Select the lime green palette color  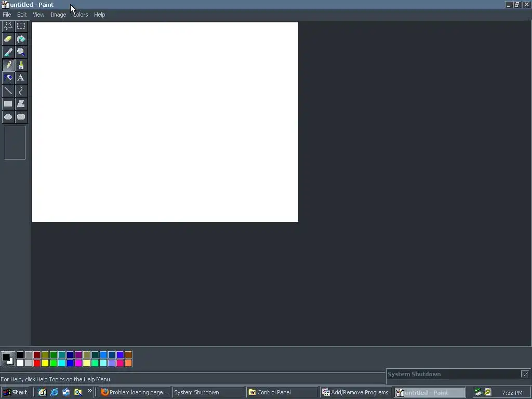[54, 363]
